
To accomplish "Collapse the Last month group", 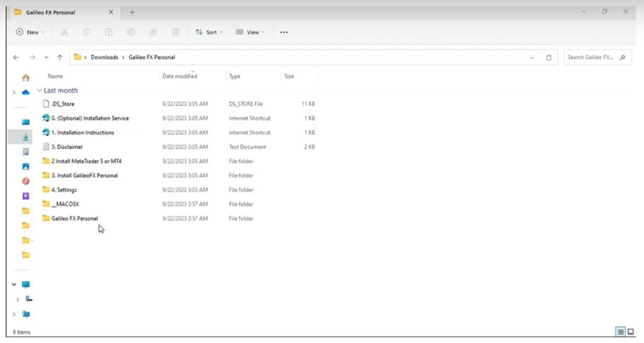I will click(x=40, y=91).
